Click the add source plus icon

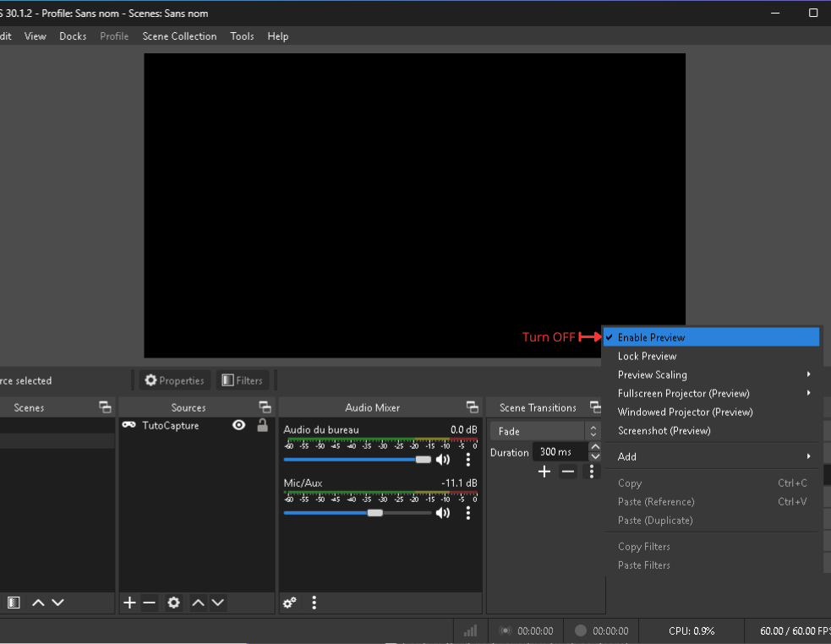click(x=129, y=603)
